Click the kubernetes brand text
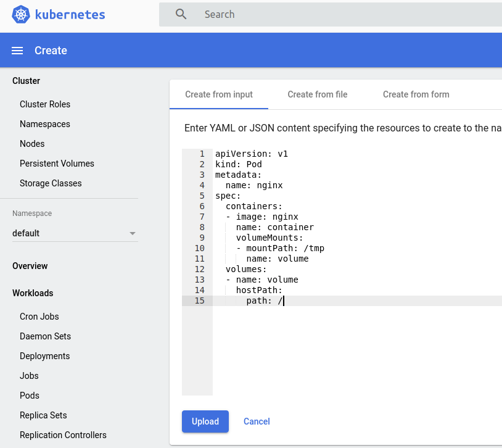The height and width of the screenshot is (448, 502). (70, 15)
